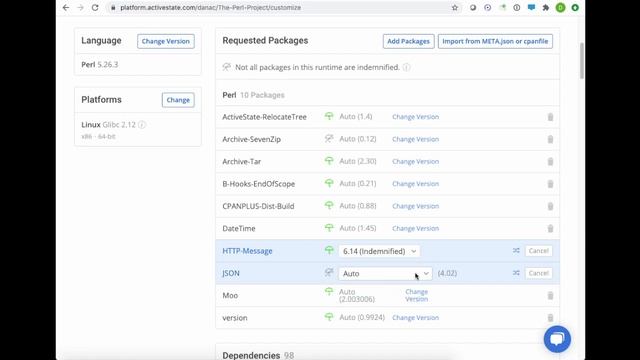
Task: Click the info icon beside indemnified notice
Action: click(x=407, y=67)
